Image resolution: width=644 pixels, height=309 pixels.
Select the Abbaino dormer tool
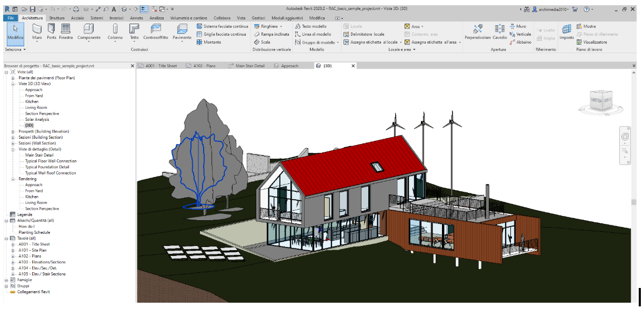point(520,42)
